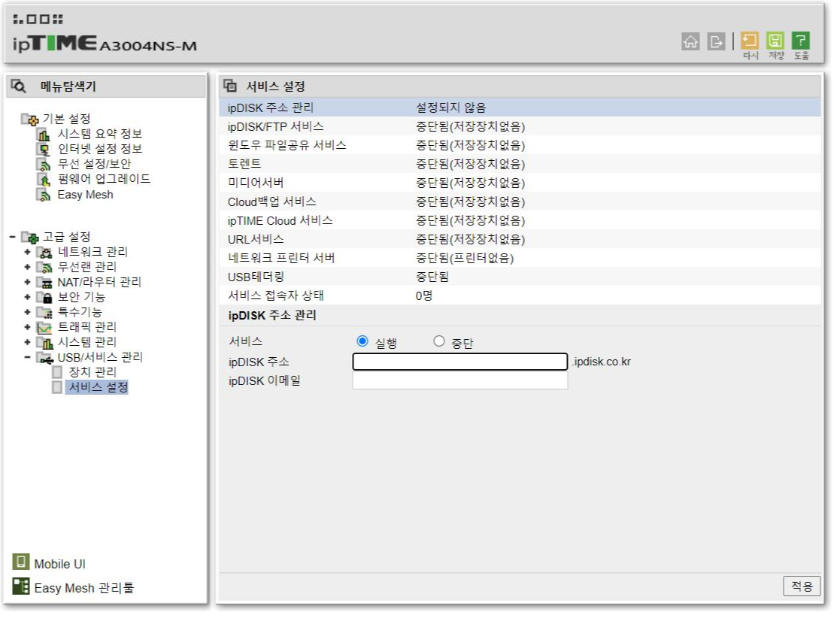
Task: Open the Easy Mesh 관리툴 link
Action: point(84,588)
